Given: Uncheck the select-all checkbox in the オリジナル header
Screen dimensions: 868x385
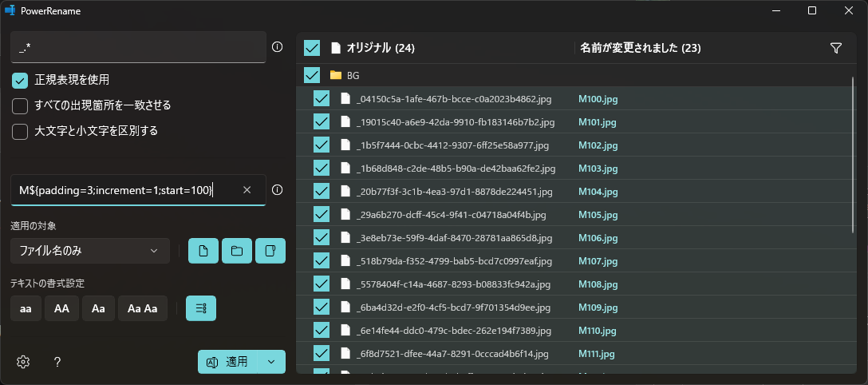Looking at the screenshot, I should pos(312,49).
